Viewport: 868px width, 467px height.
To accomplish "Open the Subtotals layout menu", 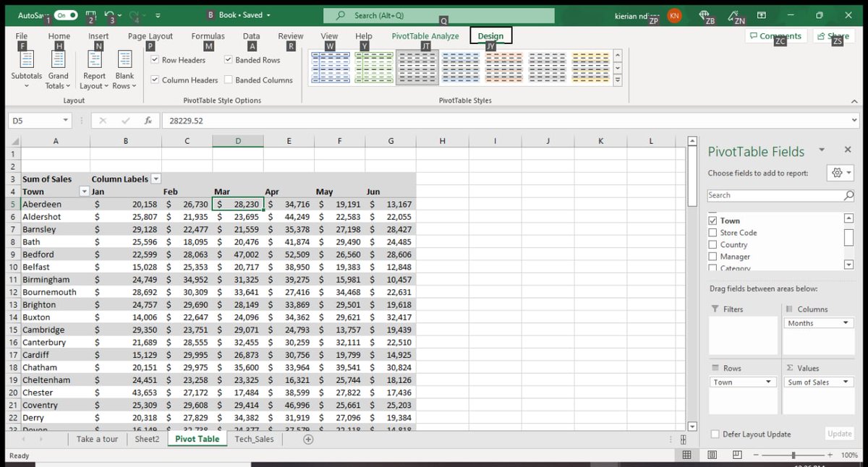I will point(27,71).
